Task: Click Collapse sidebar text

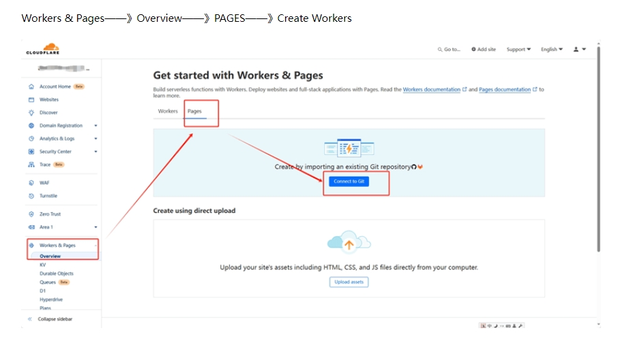Action: pos(55,319)
